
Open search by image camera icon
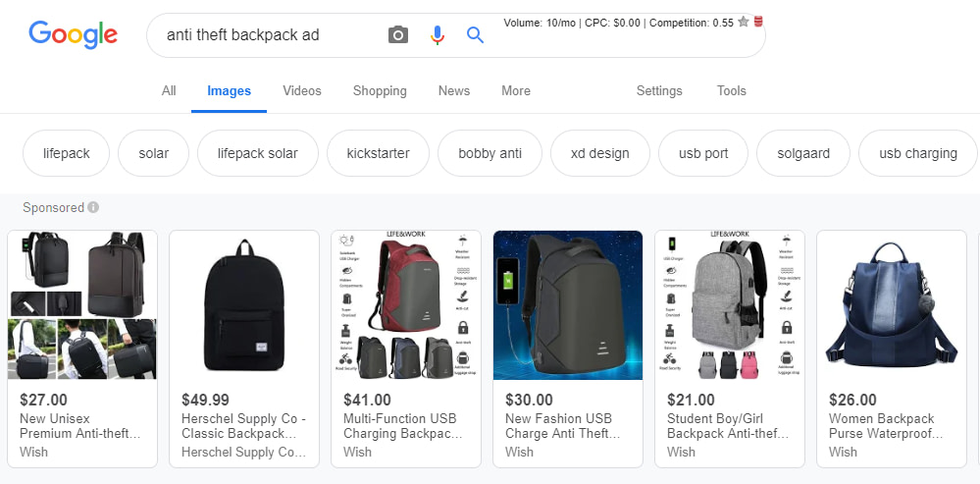click(397, 35)
